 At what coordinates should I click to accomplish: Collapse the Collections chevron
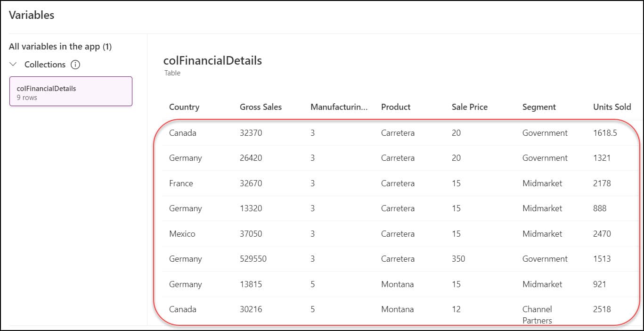point(13,64)
